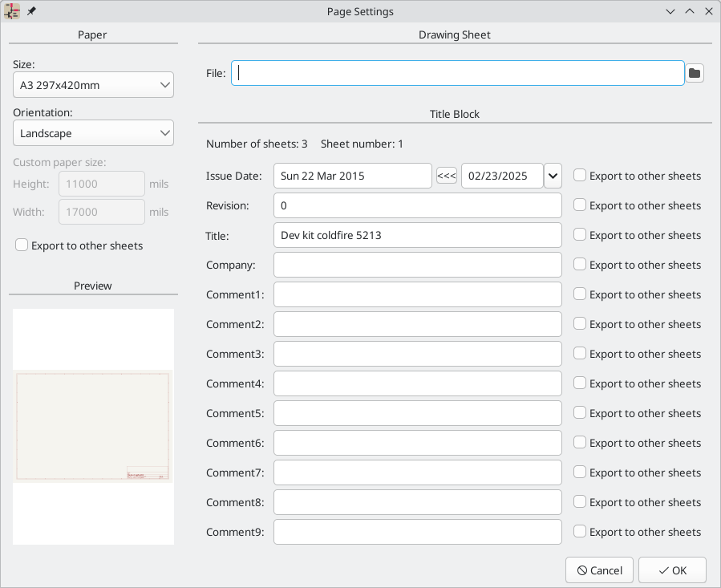Viewport: 721px width, 588px height.
Task: Click inside the Company input field
Action: 417,265
